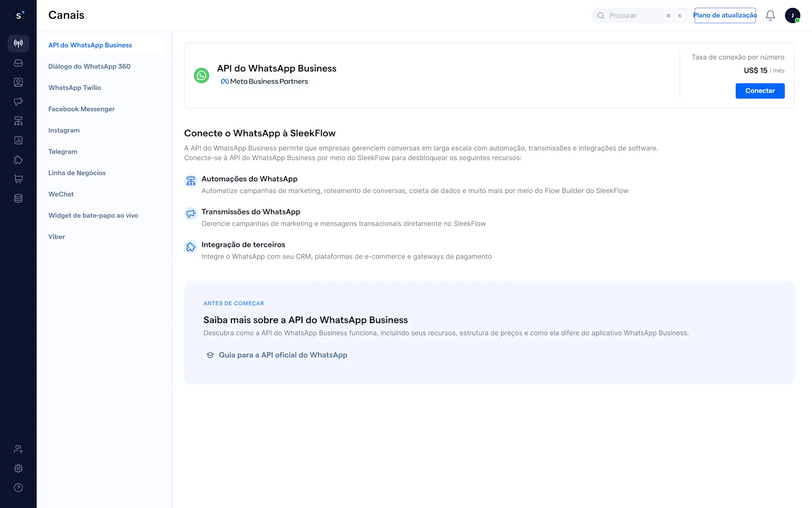Click the search magnifier icon
The height and width of the screenshot is (508, 812).
601,16
